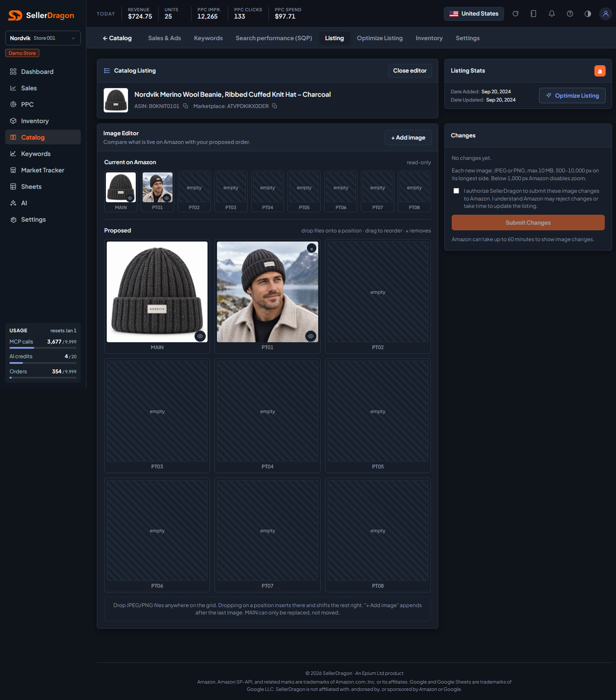The height and width of the screenshot is (700, 616).
Task: Select the product thumbnail in listing header
Action: (x=116, y=100)
